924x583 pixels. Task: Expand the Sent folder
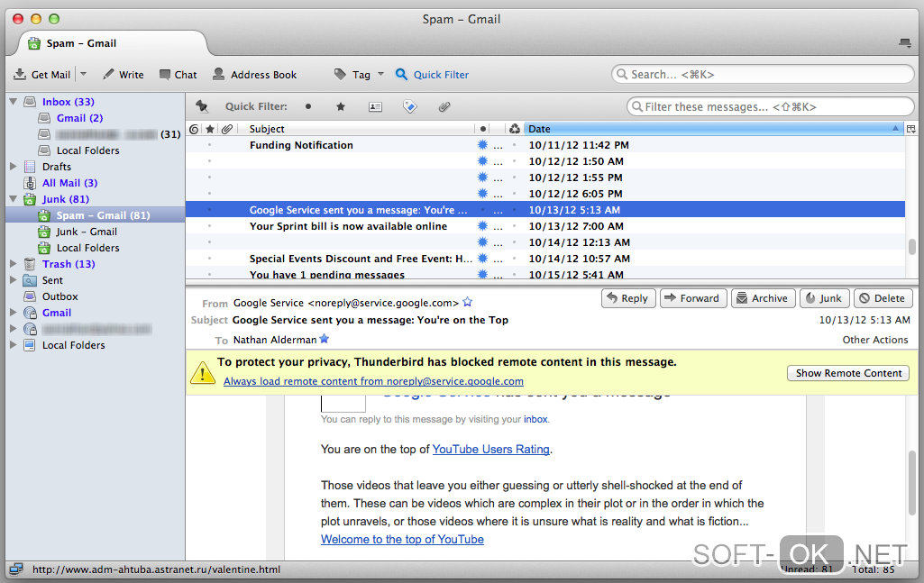click(x=14, y=280)
